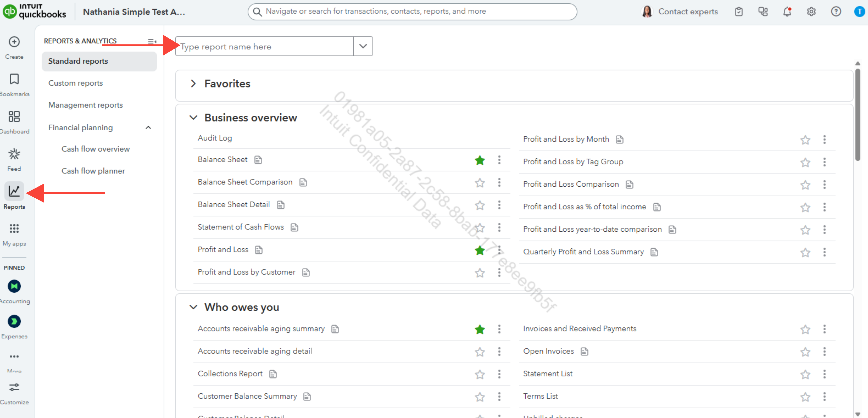Click the company name Nathania Simple Test
This screenshot has height=418, width=868.
pyautogui.click(x=134, y=12)
